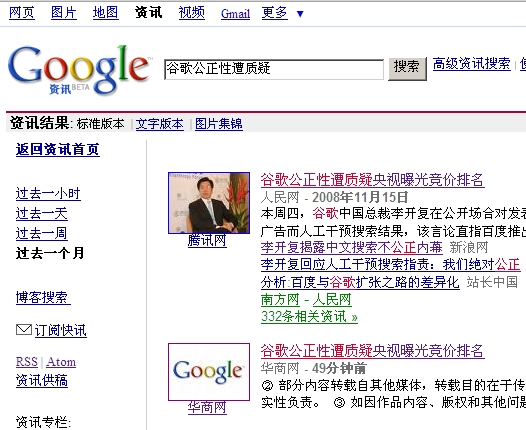Open the 华商网 Google logo thumbnail
The image size is (526, 430).
point(209,372)
